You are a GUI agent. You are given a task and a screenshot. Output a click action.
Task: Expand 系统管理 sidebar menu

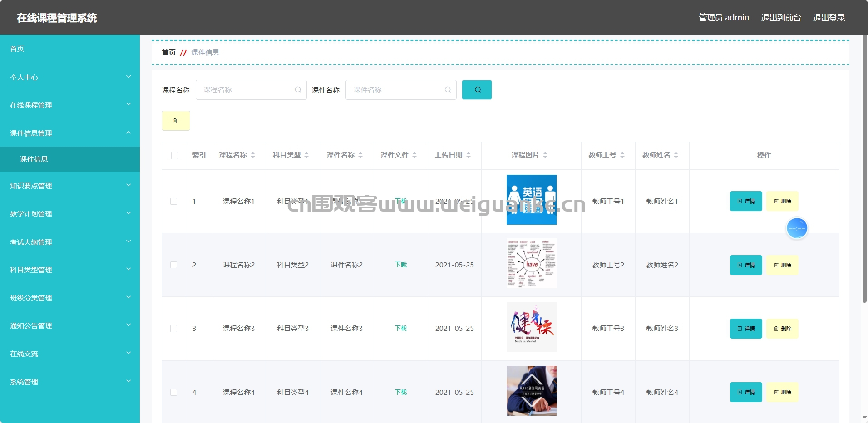[x=70, y=382]
